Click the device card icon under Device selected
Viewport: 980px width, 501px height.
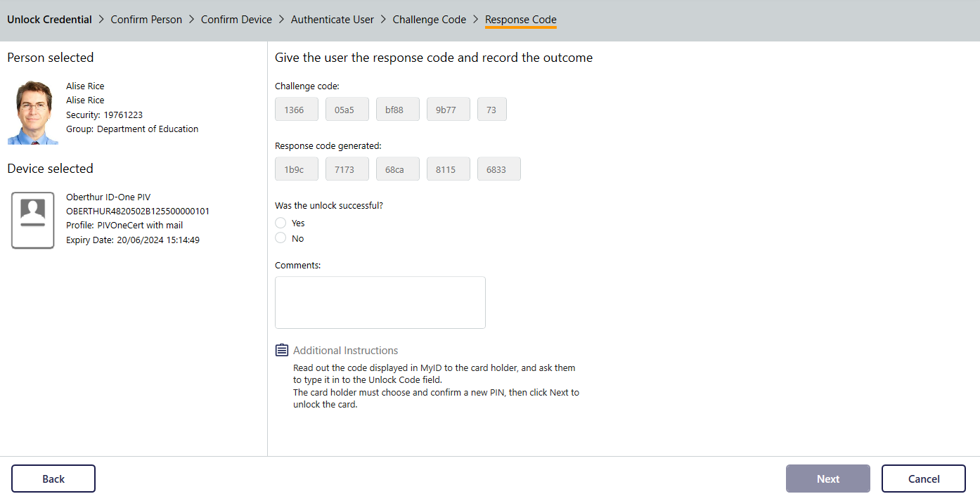tap(33, 220)
